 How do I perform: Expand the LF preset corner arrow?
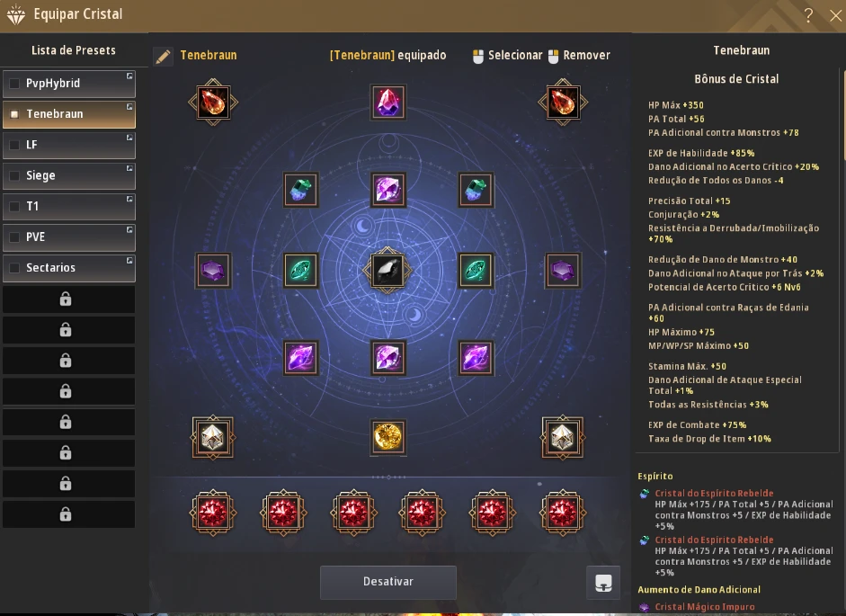(129, 138)
